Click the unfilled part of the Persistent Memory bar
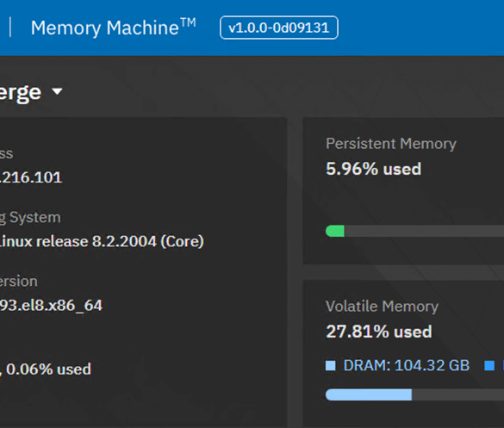Viewport: 504px width, 428px height. pyautogui.click(x=424, y=231)
